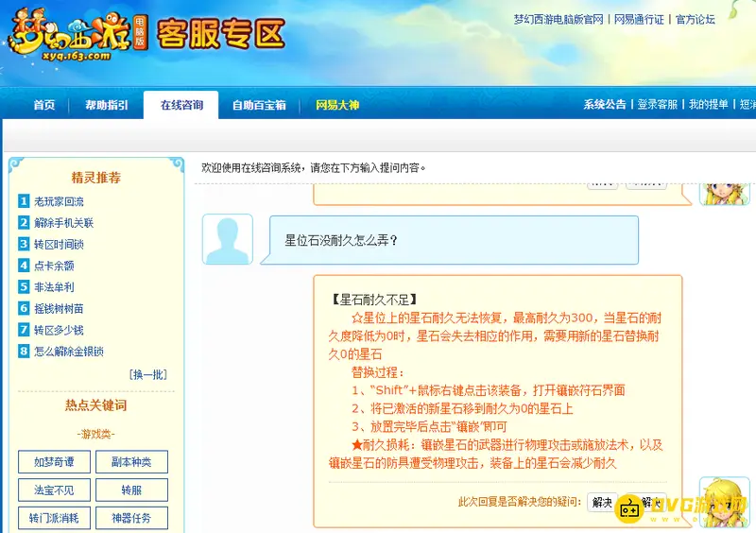The height and width of the screenshot is (533, 756).
Task: Open the 转区时间锁 recommendation
Action: pyautogui.click(x=59, y=245)
